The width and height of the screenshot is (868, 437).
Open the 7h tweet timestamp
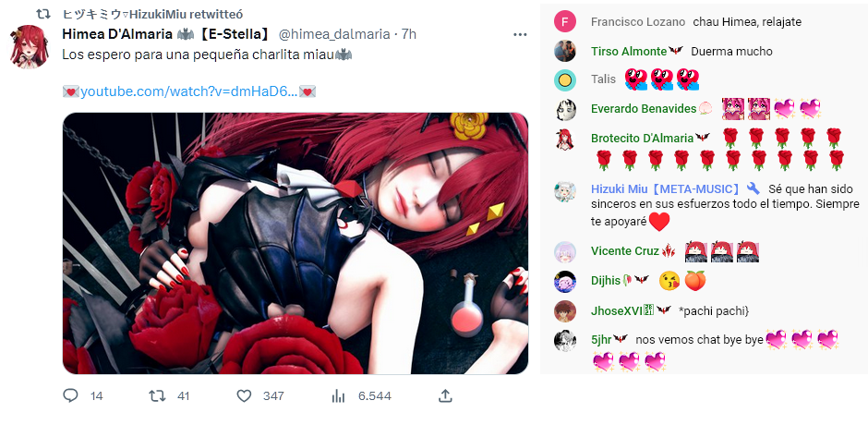click(409, 34)
